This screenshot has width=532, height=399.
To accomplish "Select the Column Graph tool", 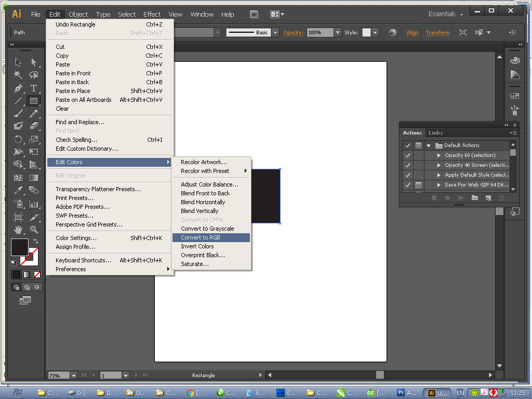I will (34, 204).
